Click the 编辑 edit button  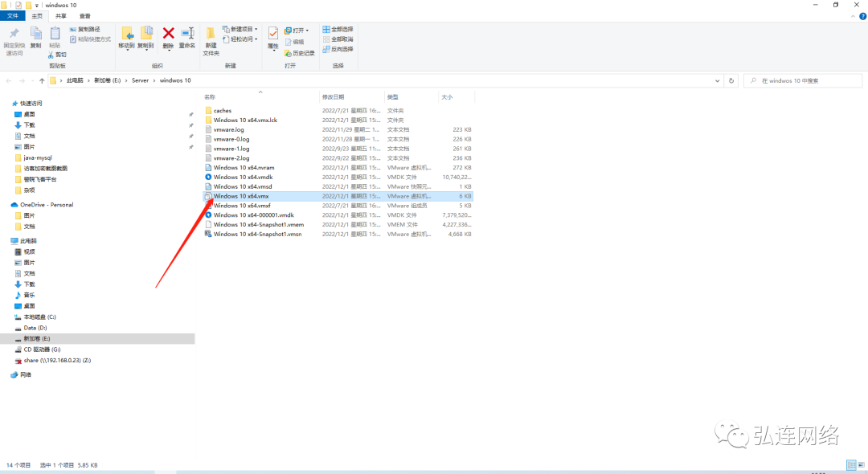(x=294, y=42)
